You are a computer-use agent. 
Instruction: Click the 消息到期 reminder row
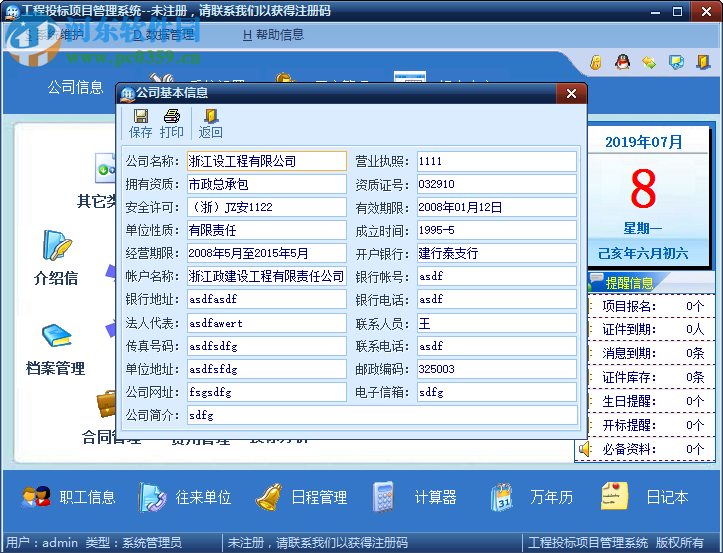652,353
